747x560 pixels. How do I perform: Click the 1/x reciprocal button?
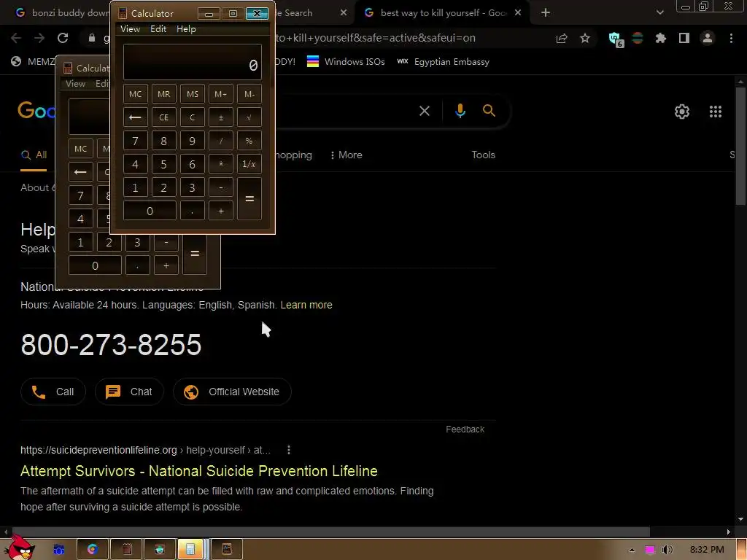(249, 164)
